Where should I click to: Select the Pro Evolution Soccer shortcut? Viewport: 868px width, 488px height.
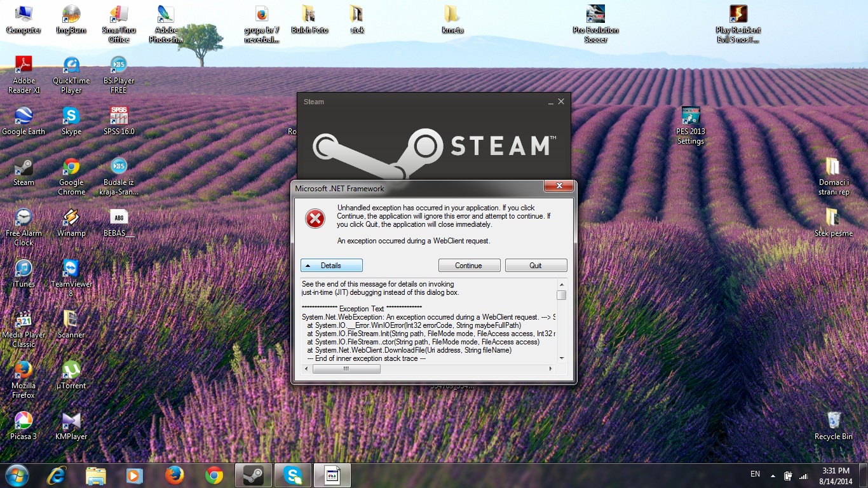[x=595, y=24]
